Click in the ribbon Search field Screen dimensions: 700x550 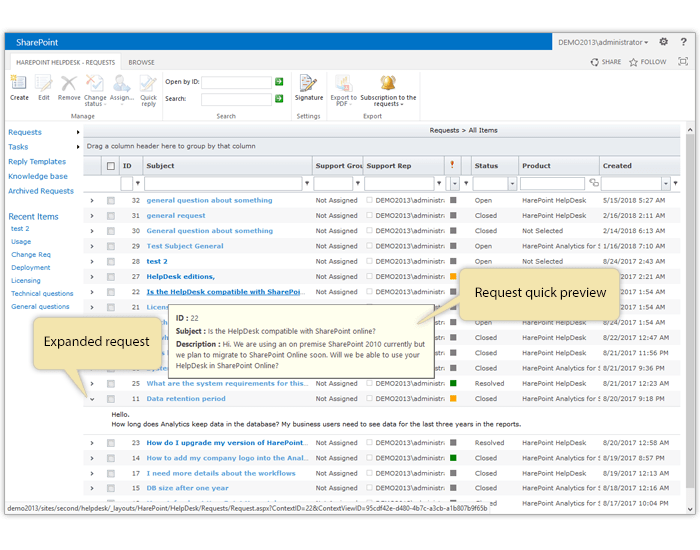point(237,99)
